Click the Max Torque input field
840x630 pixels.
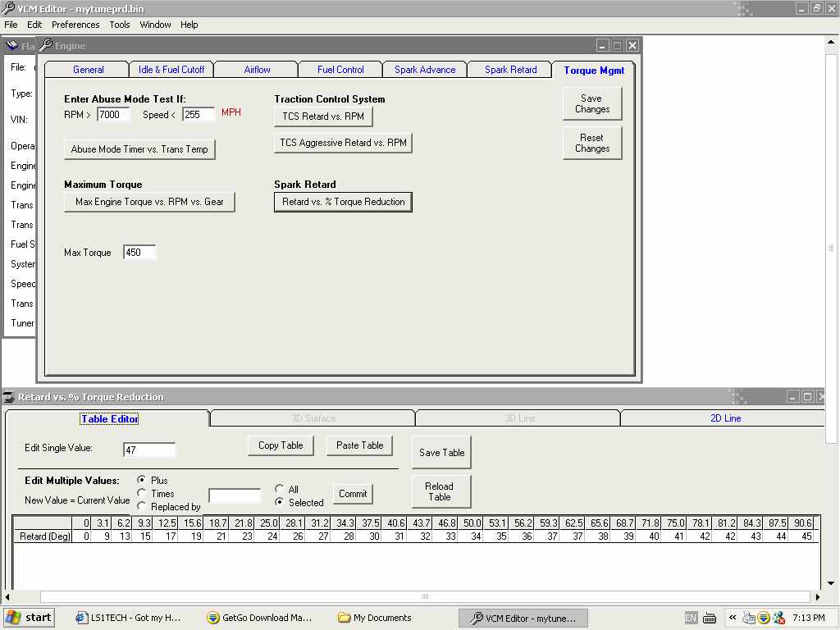[139, 253]
